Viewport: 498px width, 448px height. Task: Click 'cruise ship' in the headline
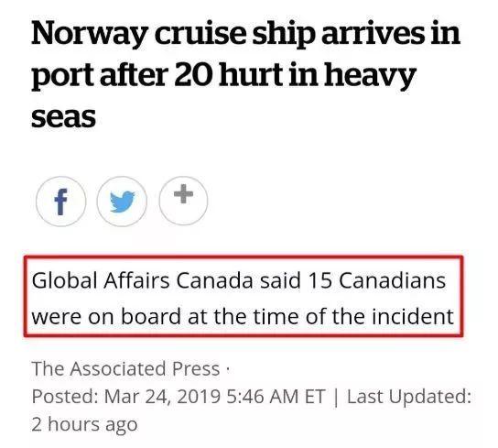pos(235,35)
